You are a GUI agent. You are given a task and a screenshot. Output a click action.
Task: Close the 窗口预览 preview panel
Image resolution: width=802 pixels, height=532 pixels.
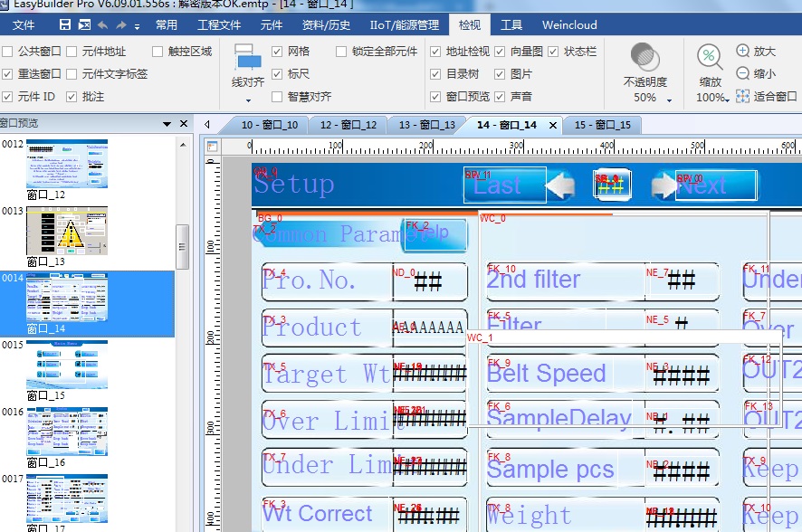(184, 124)
